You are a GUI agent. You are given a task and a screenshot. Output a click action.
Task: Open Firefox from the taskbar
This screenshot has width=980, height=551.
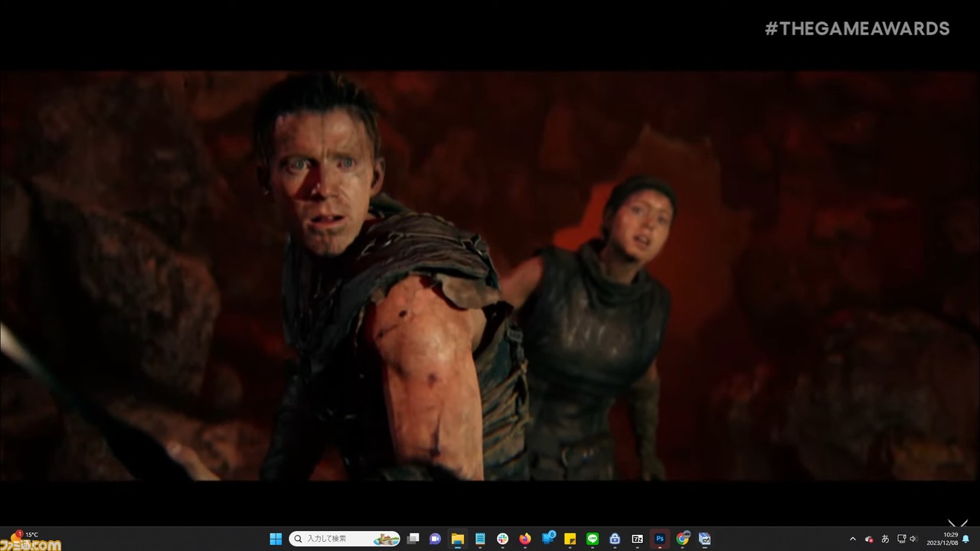tap(524, 539)
